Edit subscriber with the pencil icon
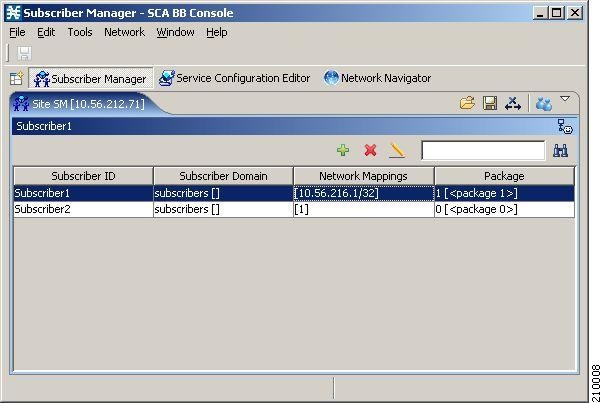 397,150
